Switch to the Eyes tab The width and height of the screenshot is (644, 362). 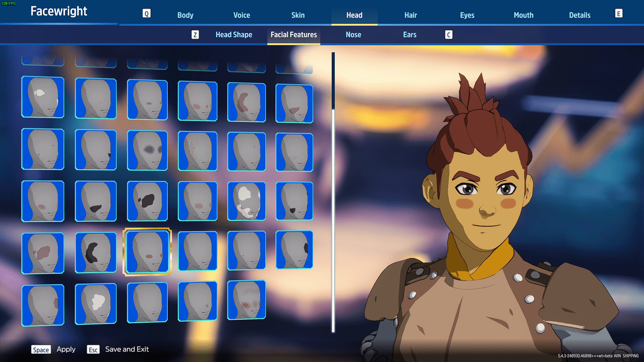[467, 15]
